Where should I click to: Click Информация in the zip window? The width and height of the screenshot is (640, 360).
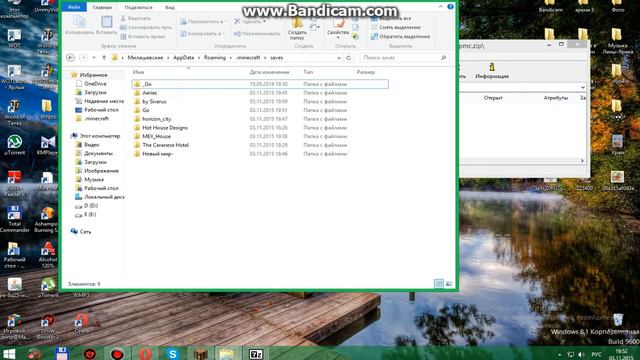pos(492,71)
